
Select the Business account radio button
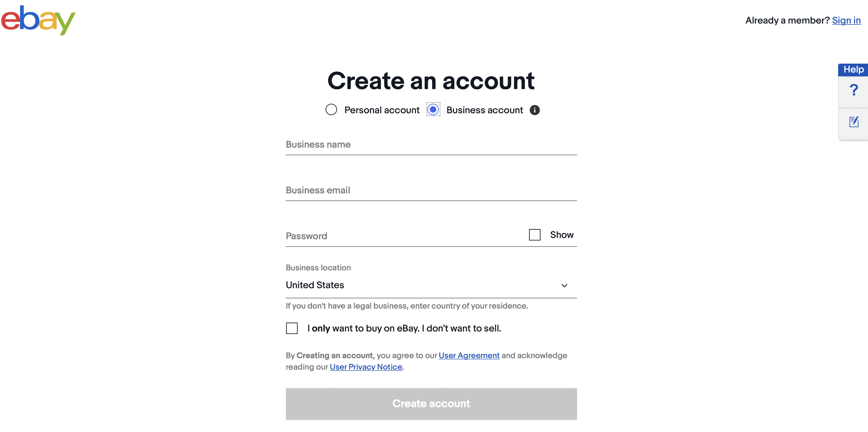tap(433, 110)
